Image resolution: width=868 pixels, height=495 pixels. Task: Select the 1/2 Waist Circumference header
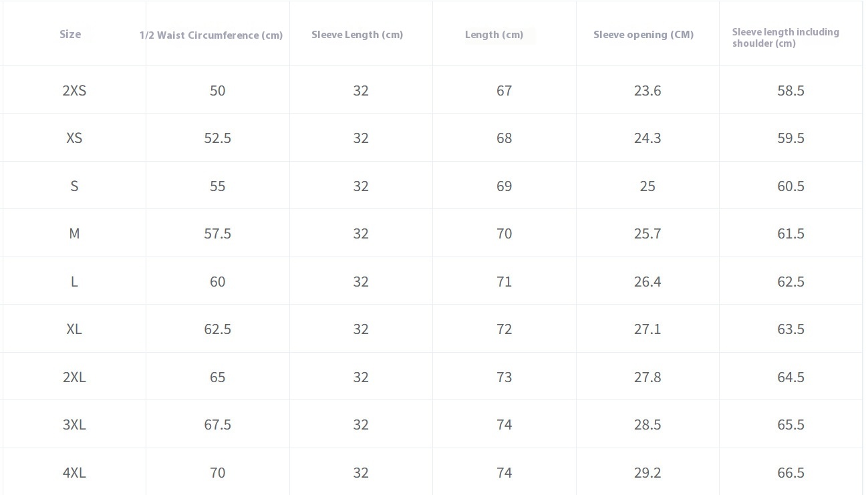click(x=211, y=35)
